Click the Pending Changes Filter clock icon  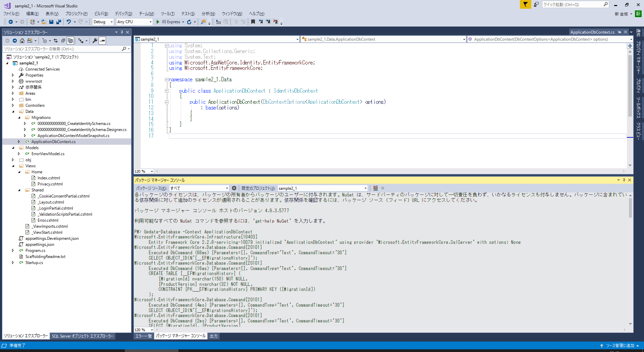tap(45, 41)
